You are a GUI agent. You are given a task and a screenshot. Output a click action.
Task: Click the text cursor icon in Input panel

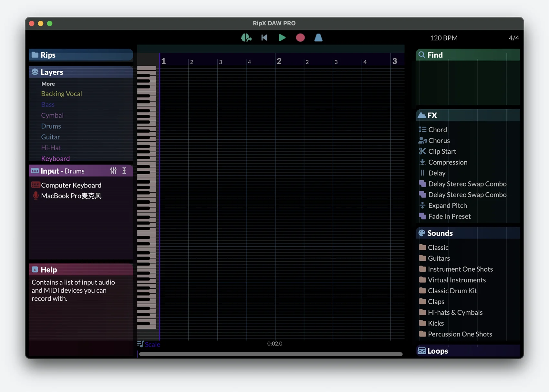coord(124,171)
